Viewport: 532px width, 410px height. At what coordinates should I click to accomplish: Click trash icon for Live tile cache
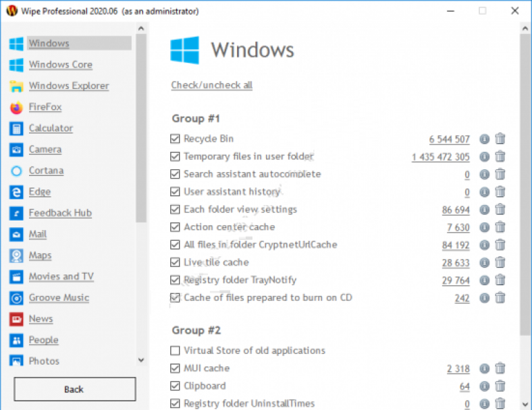500,262
